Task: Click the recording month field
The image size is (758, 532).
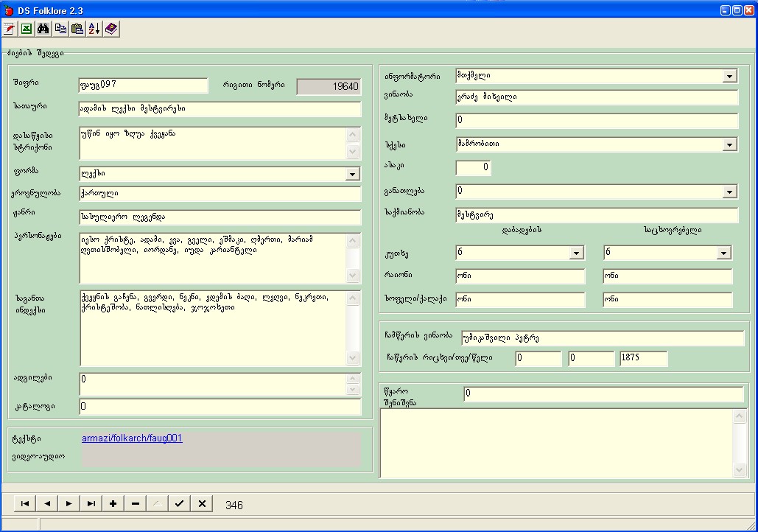Action: coord(591,358)
